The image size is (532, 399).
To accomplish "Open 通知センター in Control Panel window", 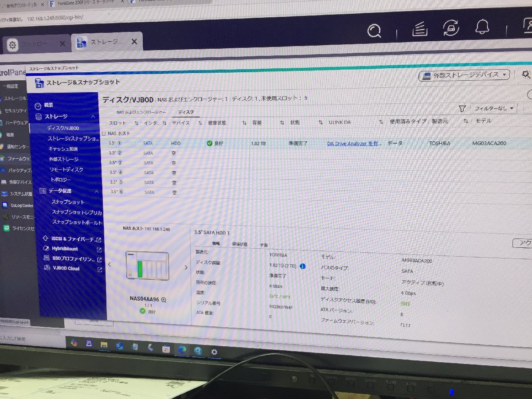I will [19, 146].
